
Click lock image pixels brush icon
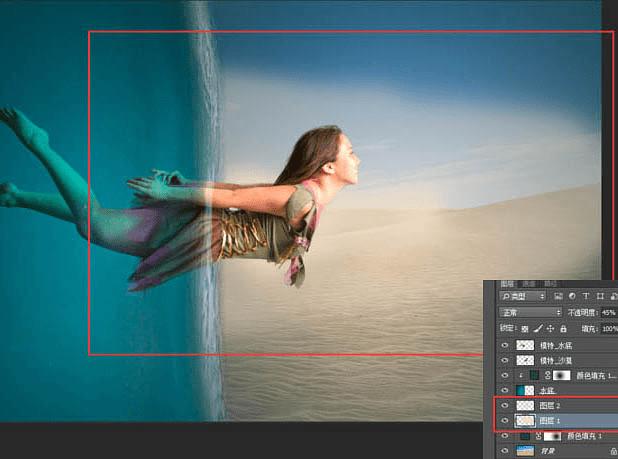537,328
